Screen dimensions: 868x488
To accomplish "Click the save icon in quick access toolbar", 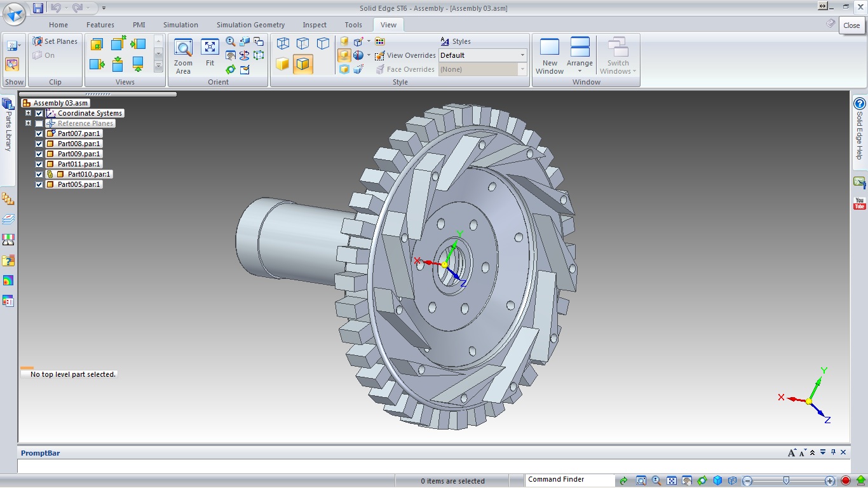I will point(38,8).
